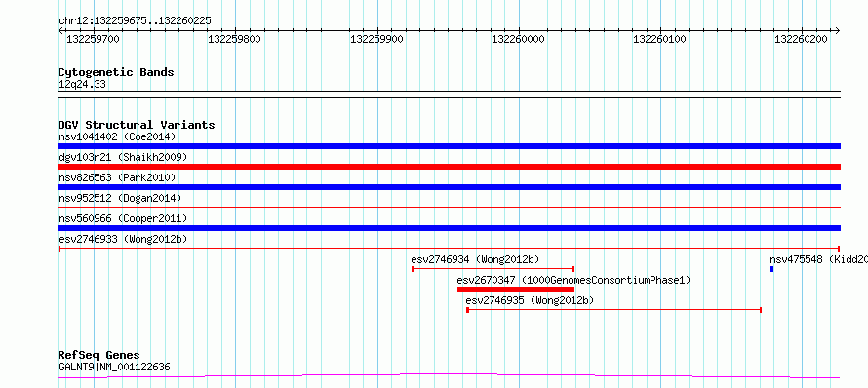Select the esv2746934 (Wong2012b) variant segment
Screen dimensions: 868x388
click(493, 269)
